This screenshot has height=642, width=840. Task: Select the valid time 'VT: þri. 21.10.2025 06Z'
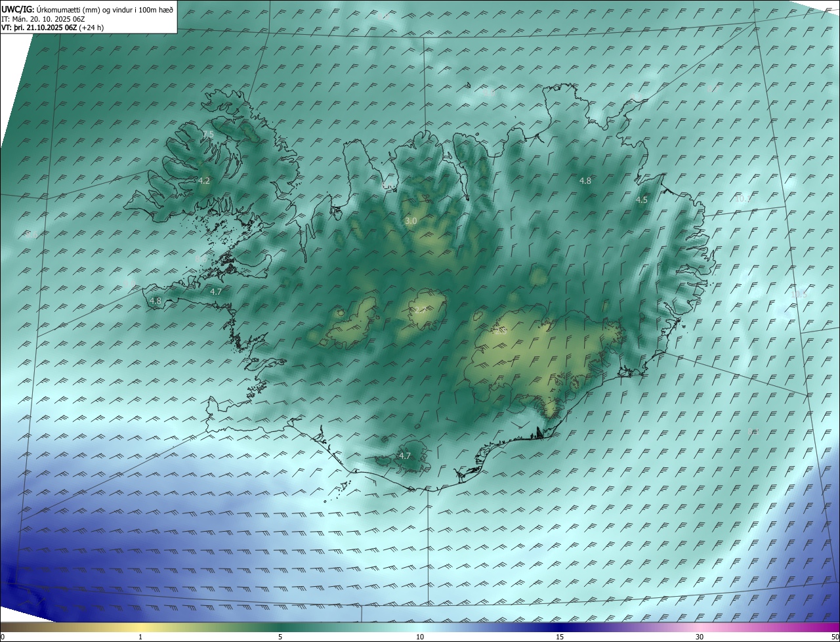(39, 28)
